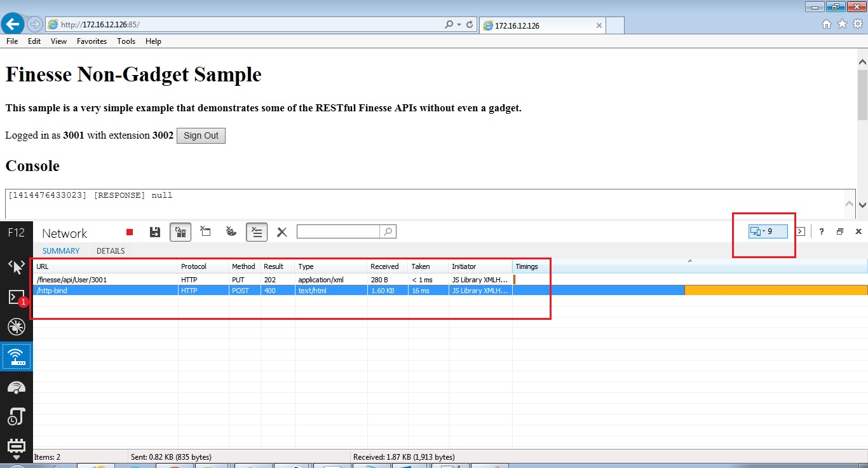The width and height of the screenshot is (868, 468).
Task: Click the Network search text field
Action: coord(338,231)
